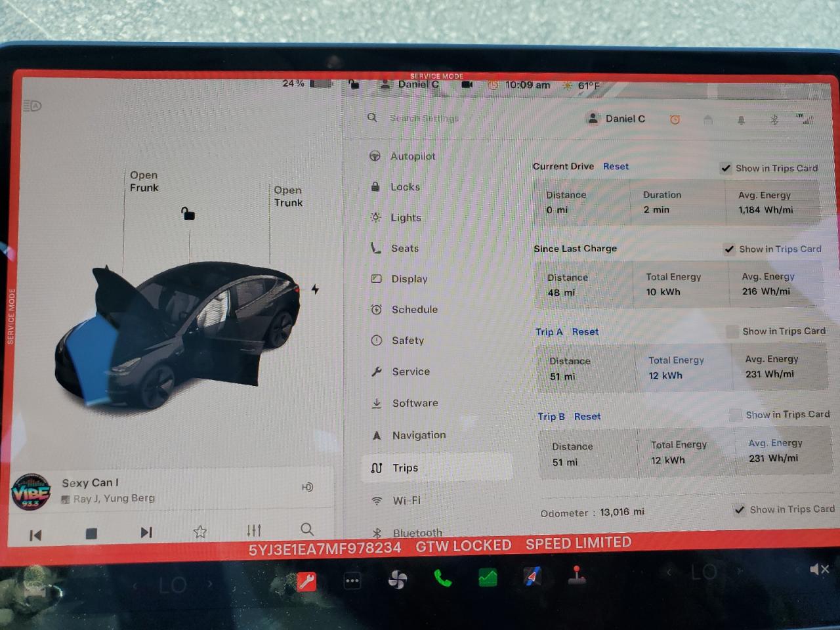Tap the dashcam camera icon in status bar
This screenshot has height=630, width=840.
pyautogui.click(x=467, y=85)
